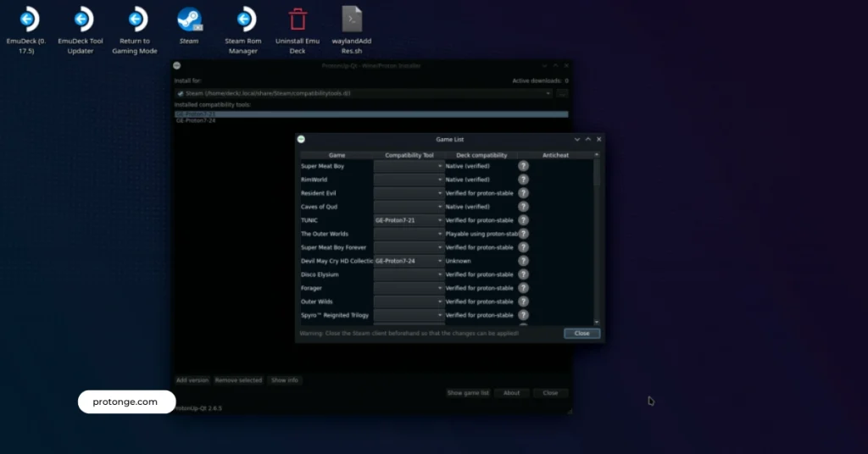Open the waylandAddRes.sh script file
Image resolution: width=868 pixels, height=454 pixels.
[x=351, y=19]
